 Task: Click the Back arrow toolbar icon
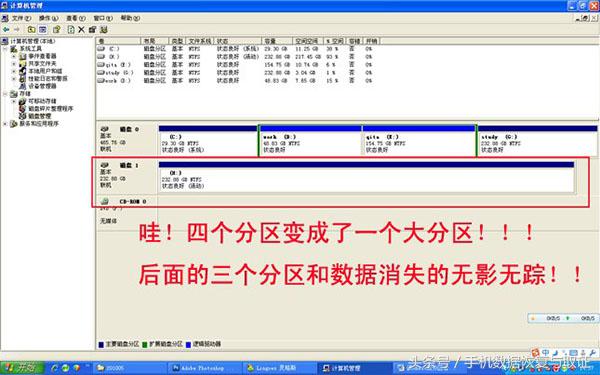(x=6, y=29)
